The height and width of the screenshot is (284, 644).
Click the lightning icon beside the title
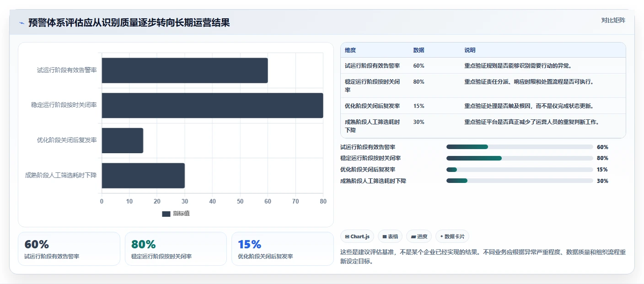pyautogui.click(x=21, y=23)
